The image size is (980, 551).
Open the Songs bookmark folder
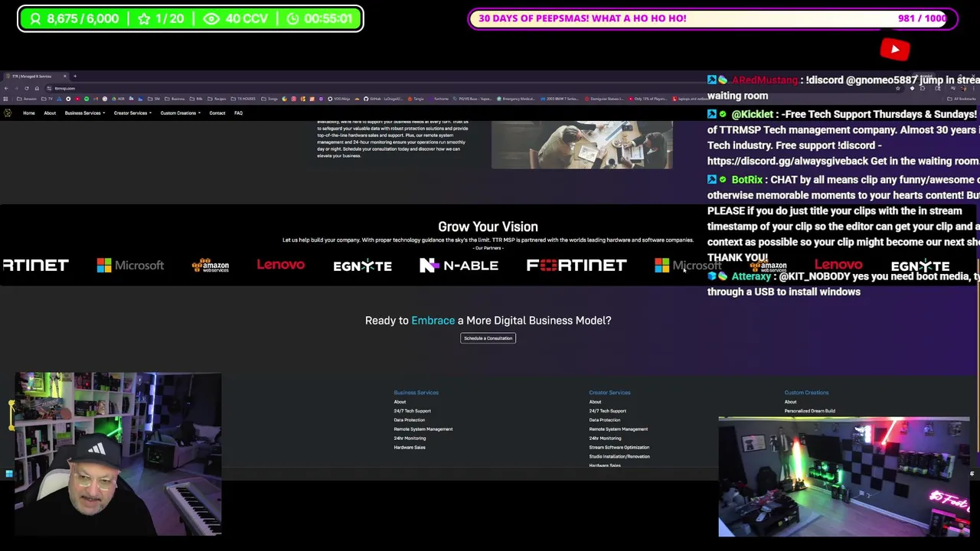click(269, 99)
